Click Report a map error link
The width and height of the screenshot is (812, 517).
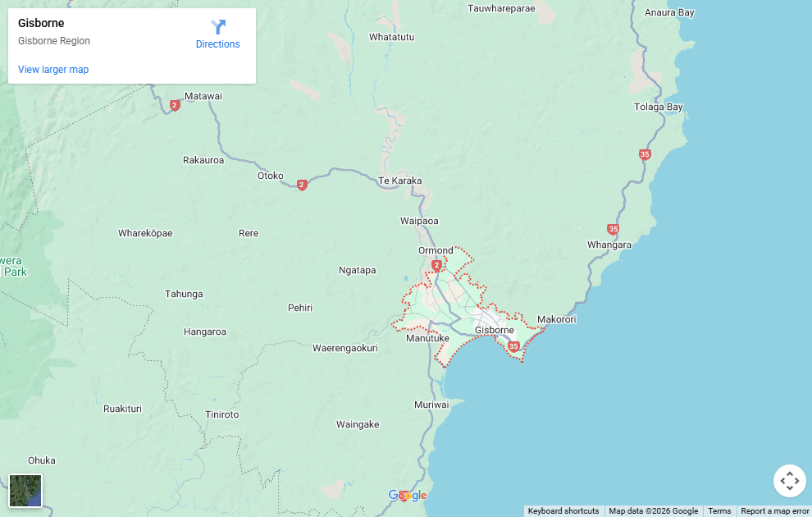coord(774,511)
